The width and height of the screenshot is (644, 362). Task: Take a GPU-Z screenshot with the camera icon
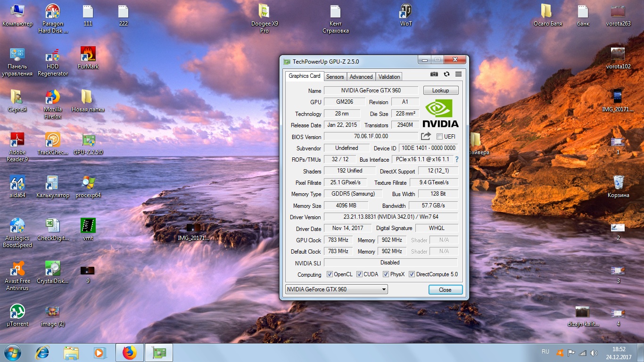[434, 74]
